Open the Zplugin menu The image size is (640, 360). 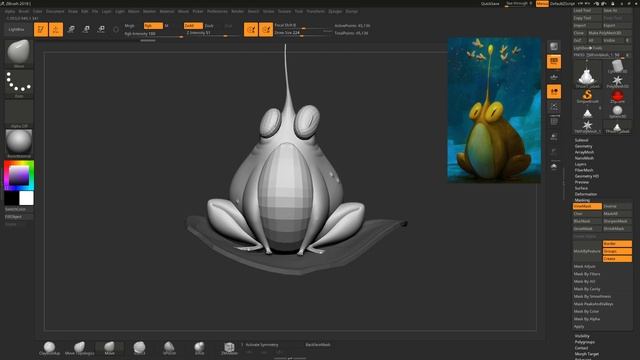(x=335, y=11)
